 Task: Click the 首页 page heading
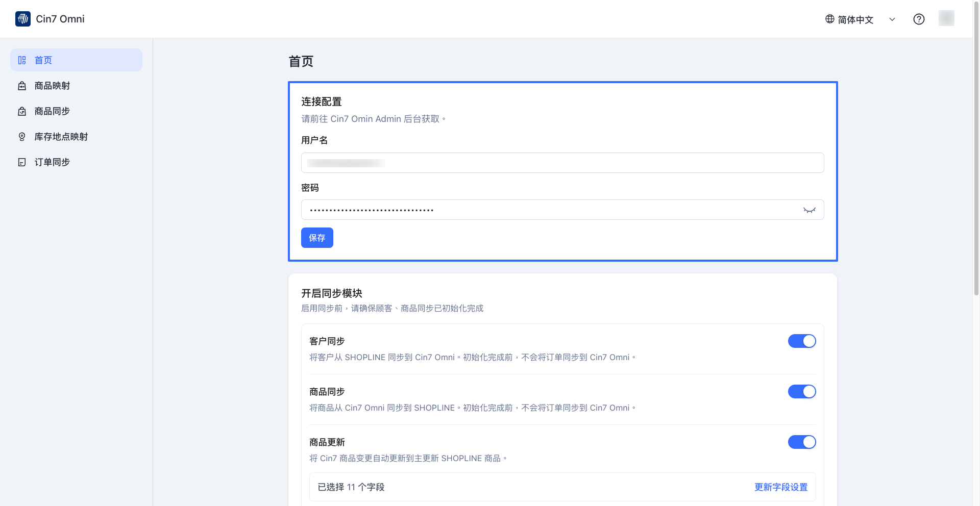pos(301,62)
